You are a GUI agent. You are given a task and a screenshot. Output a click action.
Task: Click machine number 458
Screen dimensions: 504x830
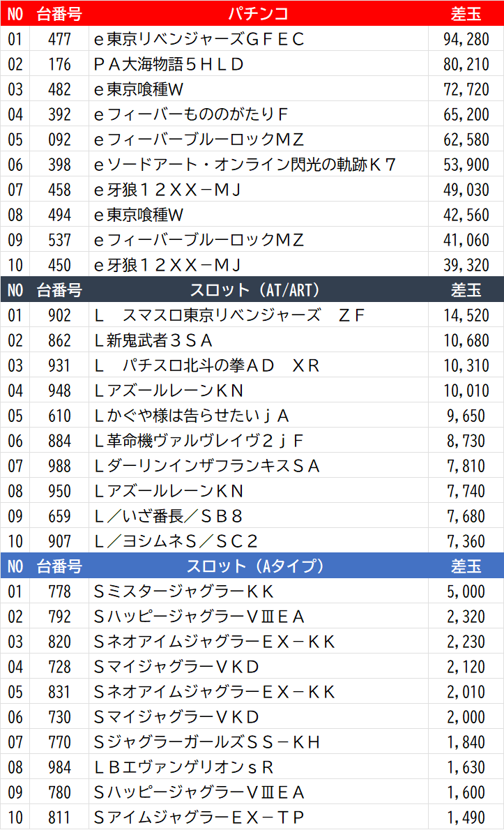(x=59, y=190)
